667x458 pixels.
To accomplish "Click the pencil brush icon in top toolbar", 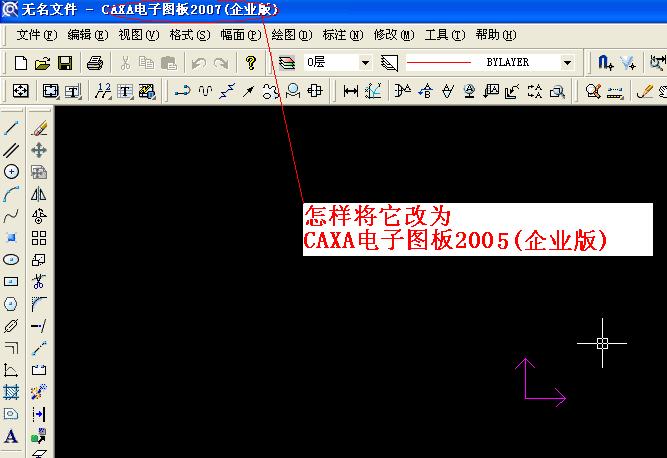I will (x=645, y=91).
